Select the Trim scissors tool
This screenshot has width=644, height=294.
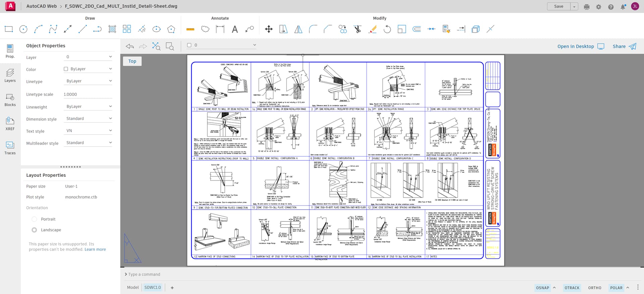pos(358,29)
